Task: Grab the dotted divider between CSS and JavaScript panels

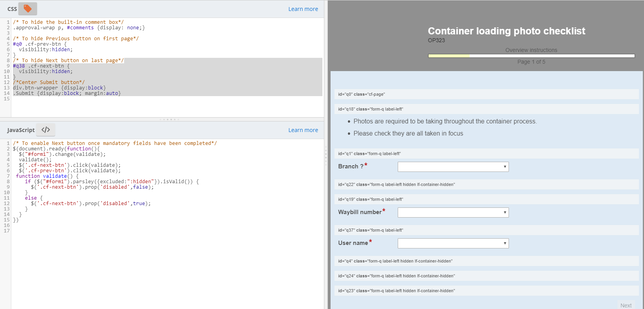Action: [169, 119]
